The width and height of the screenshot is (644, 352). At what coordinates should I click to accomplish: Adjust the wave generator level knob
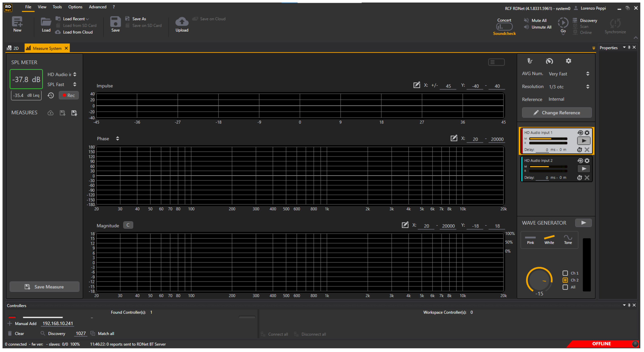click(539, 280)
